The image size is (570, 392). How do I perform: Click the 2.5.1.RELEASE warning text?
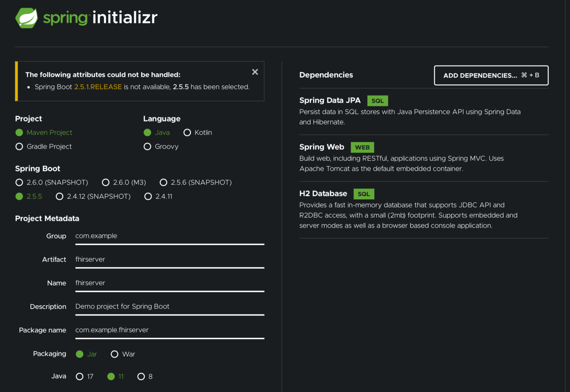click(98, 87)
